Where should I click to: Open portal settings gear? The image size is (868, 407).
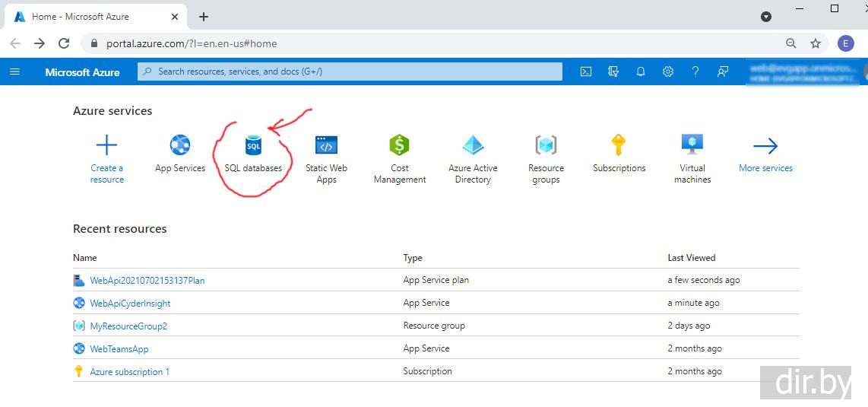coord(668,72)
